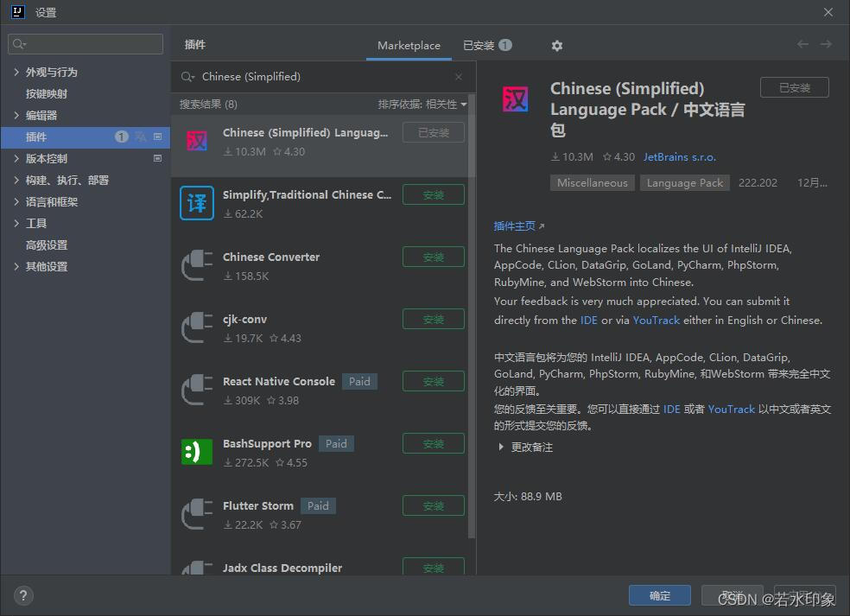Clear the plugin search field with X
Screen dimensions: 850x616
[x=459, y=76]
